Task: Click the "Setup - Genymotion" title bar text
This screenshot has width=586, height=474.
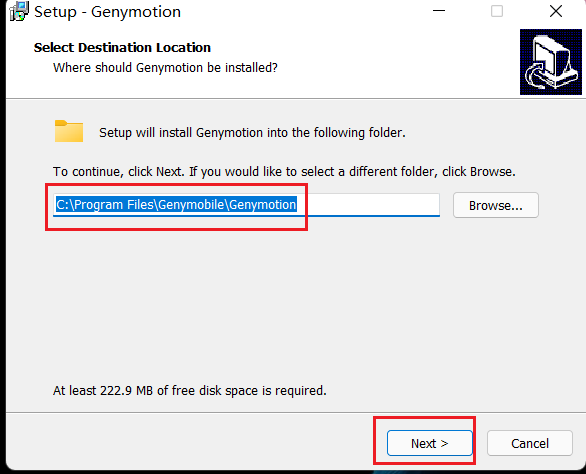Action: 108,12
